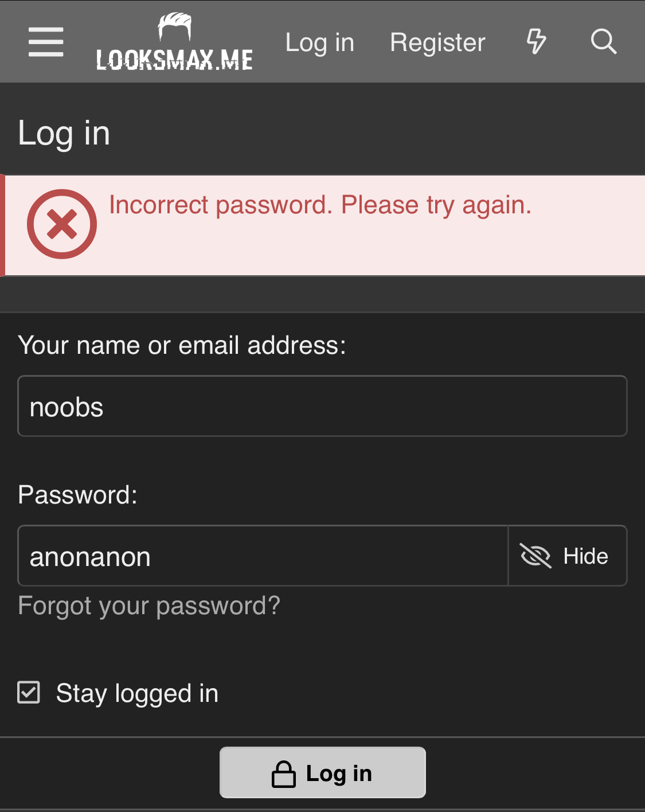
Task: Select the Log in link in the header
Action: (x=319, y=42)
